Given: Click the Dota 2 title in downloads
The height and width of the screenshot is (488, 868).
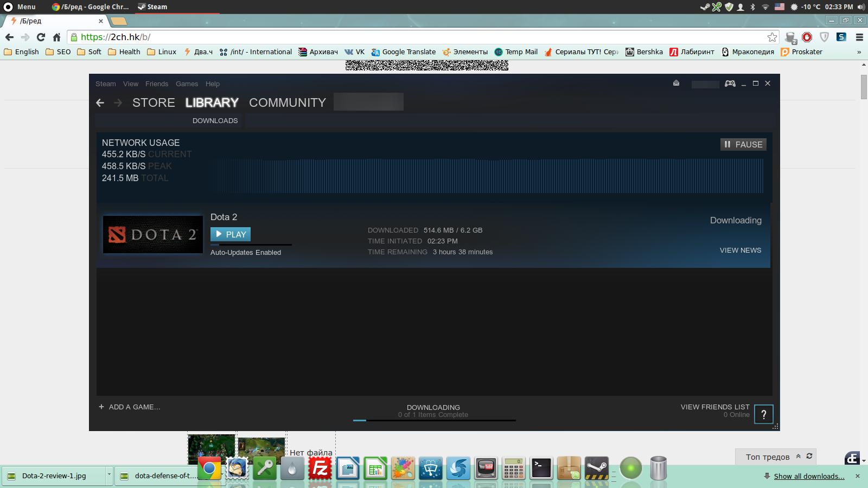Looking at the screenshot, I should click(224, 217).
